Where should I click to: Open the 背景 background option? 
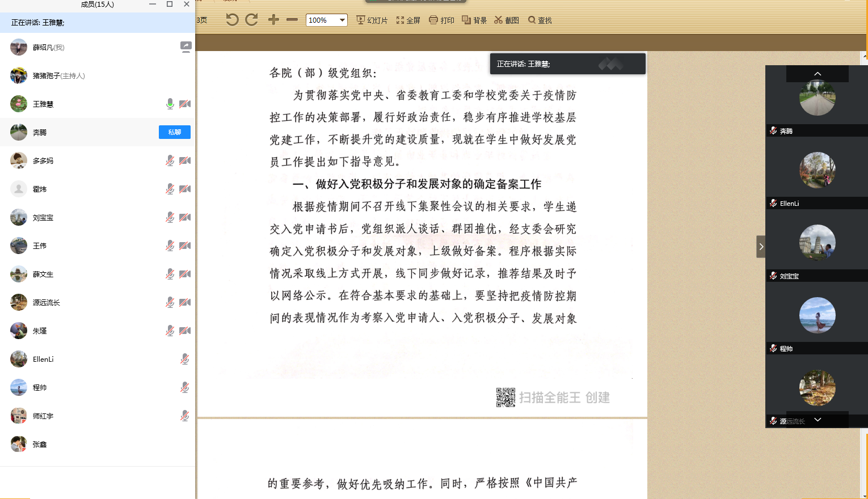click(x=474, y=20)
